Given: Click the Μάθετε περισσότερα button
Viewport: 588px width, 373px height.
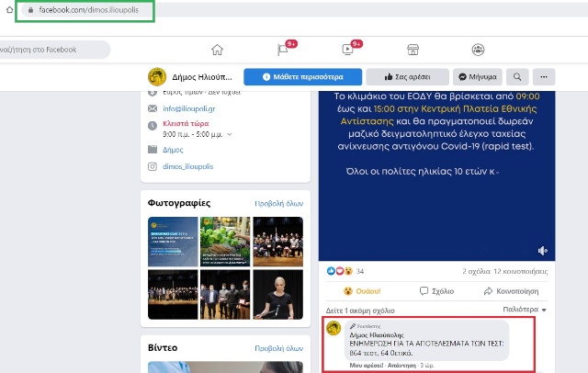Looking at the screenshot, I should pos(302,77).
